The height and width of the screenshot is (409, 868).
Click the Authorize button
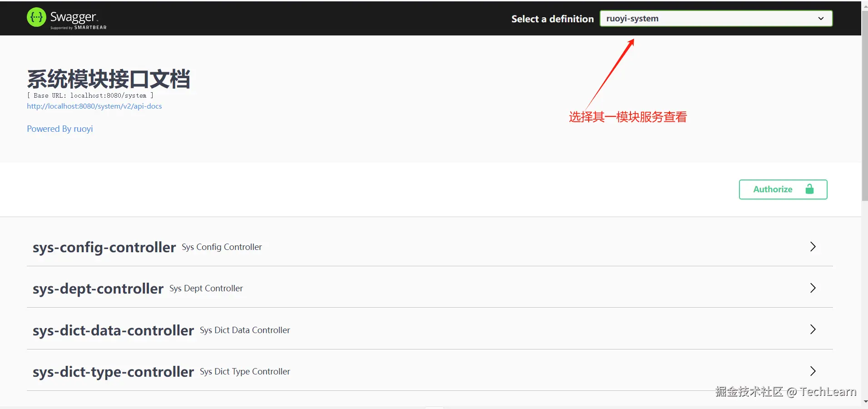pyautogui.click(x=783, y=190)
